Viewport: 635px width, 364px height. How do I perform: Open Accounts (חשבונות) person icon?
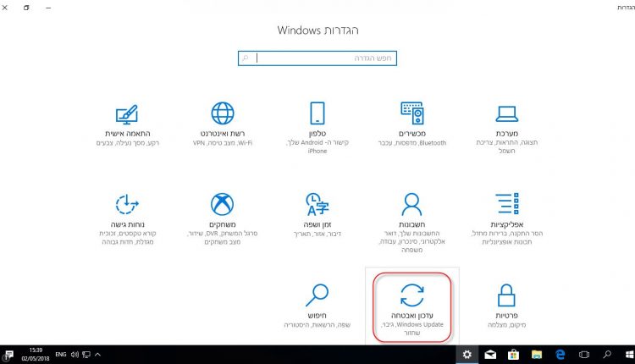click(411, 204)
